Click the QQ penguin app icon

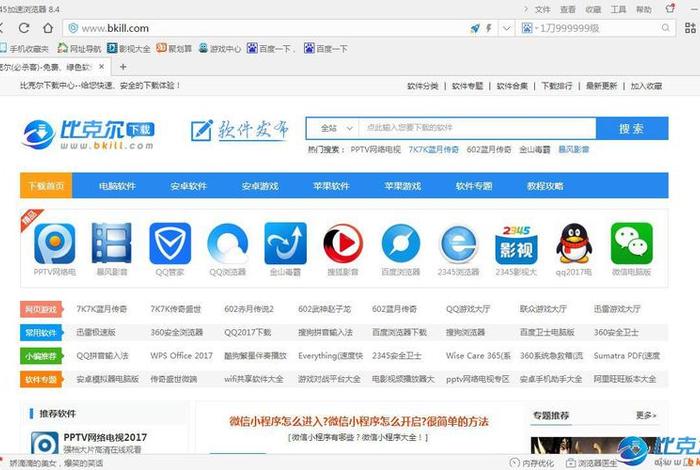[x=574, y=244]
